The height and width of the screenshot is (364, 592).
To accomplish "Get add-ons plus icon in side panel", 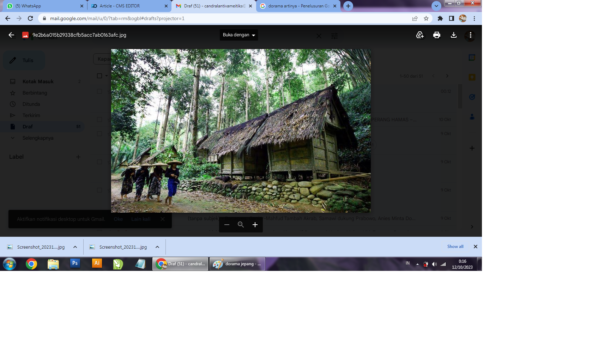I will (472, 148).
